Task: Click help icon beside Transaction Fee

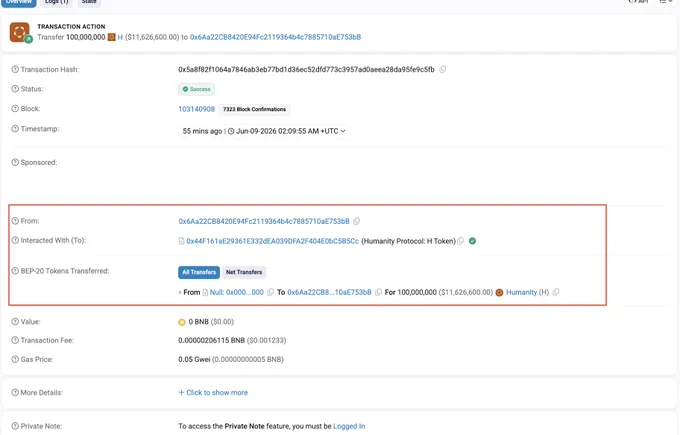Action: 15,340
